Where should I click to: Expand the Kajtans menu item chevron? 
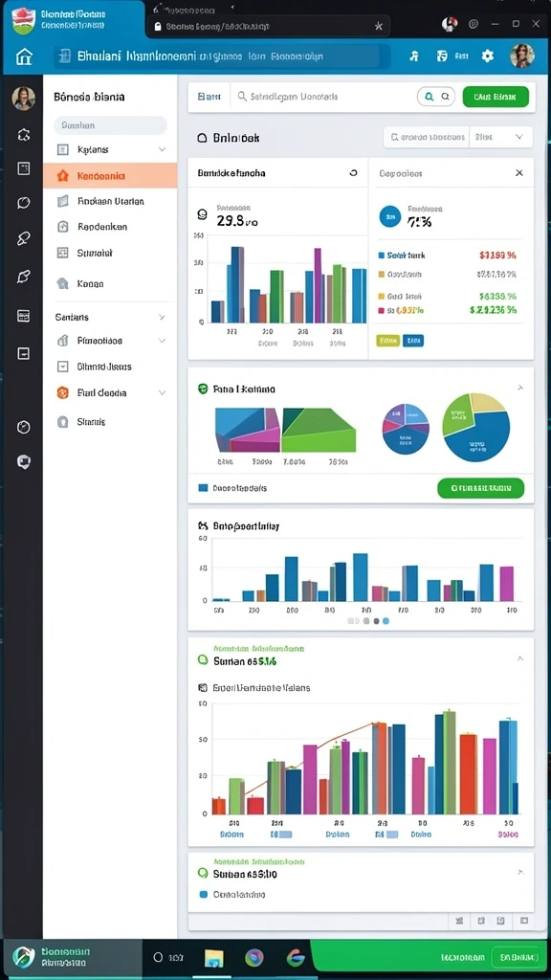[162, 150]
